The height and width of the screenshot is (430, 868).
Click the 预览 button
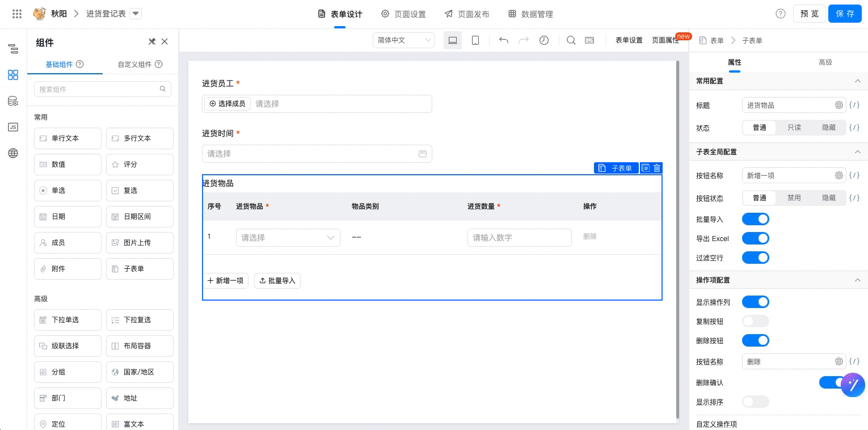[x=810, y=14]
